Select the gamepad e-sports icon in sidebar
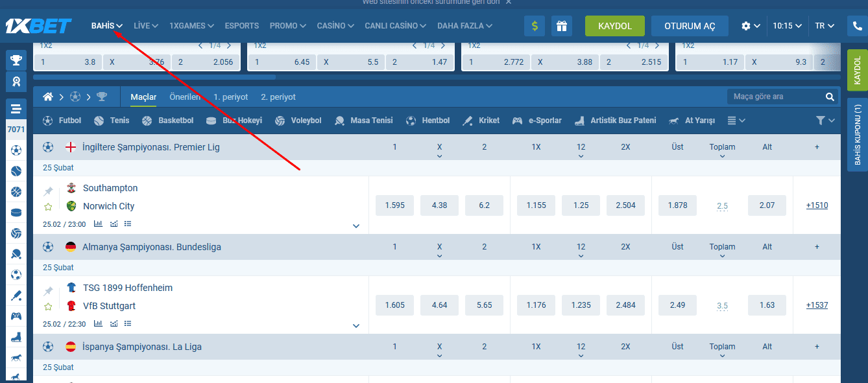 [x=16, y=316]
